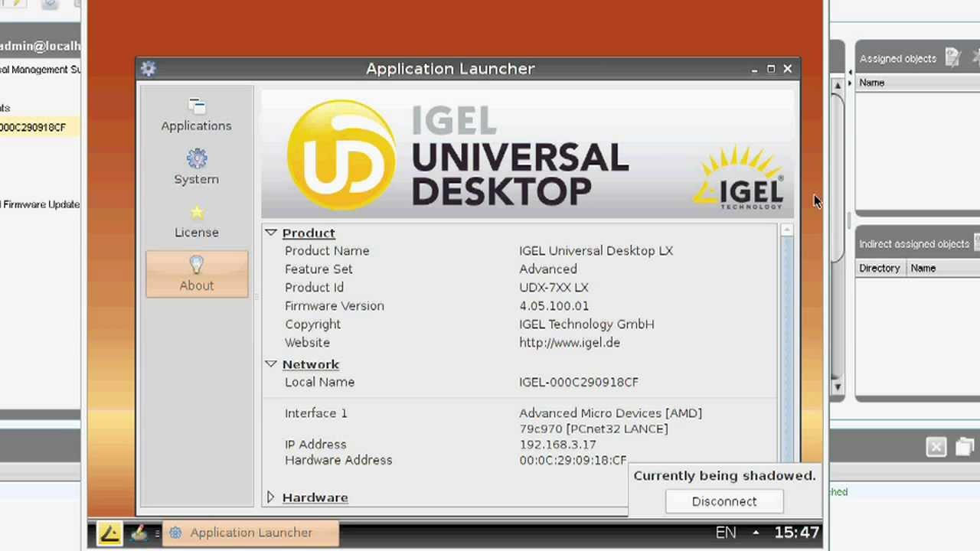
Task: Collapse the Product section triangle
Action: 270,233
